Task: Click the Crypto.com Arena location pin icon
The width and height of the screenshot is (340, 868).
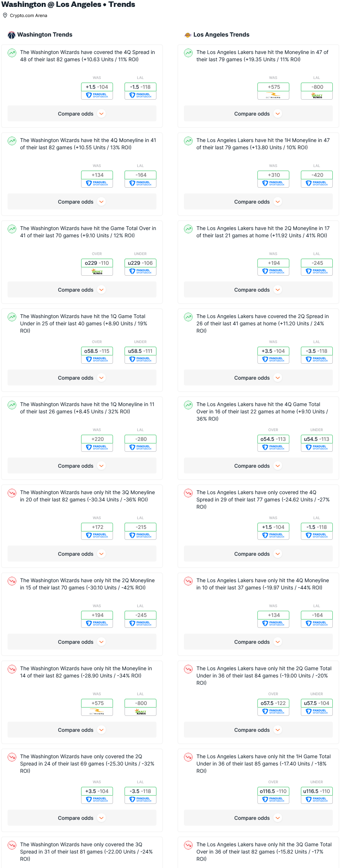Action: pyautogui.click(x=5, y=15)
